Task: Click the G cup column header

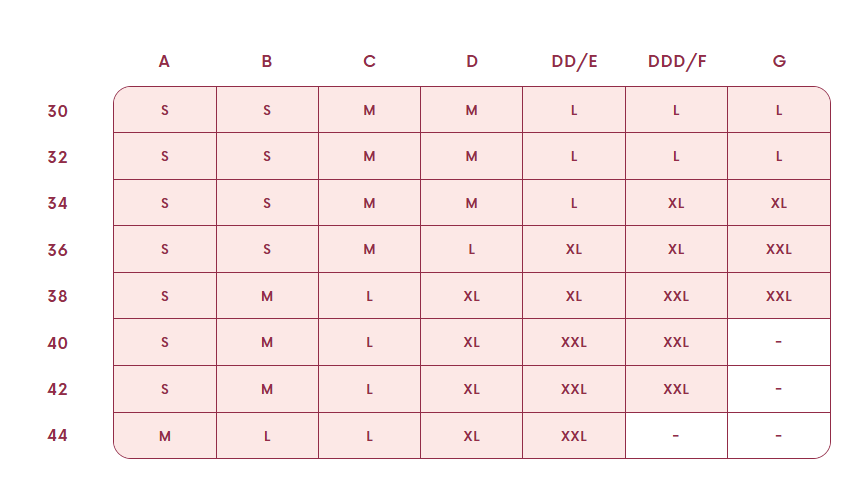Action: click(779, 61)
